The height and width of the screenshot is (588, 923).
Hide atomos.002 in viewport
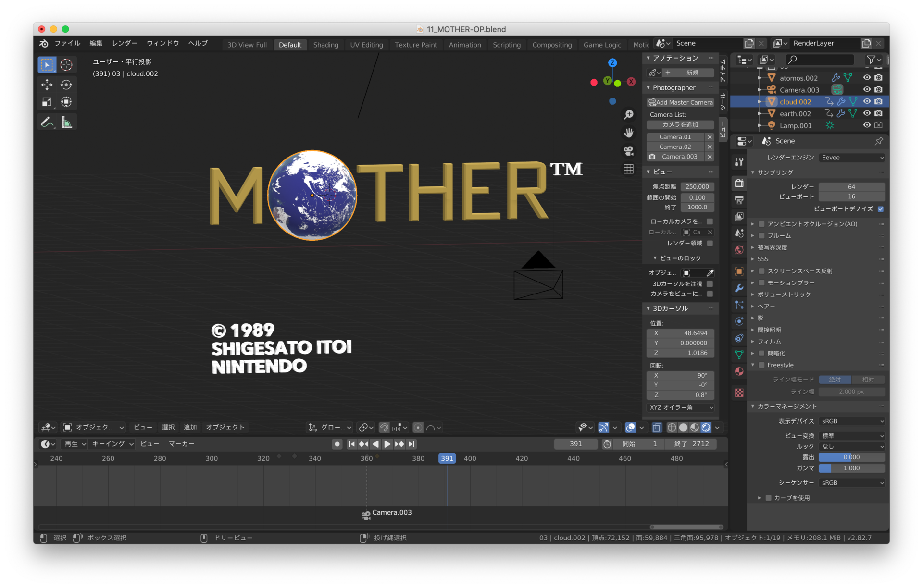click(866, 78)
